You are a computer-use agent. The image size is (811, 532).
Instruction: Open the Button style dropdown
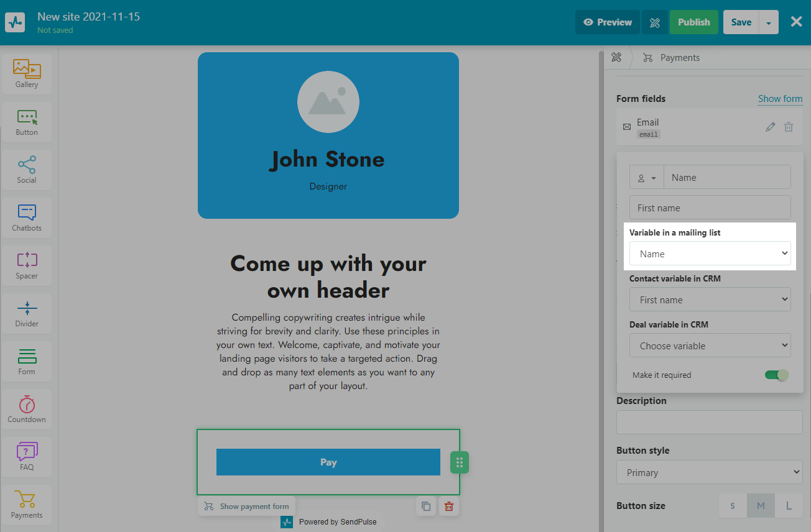click(x=709, y=472)
